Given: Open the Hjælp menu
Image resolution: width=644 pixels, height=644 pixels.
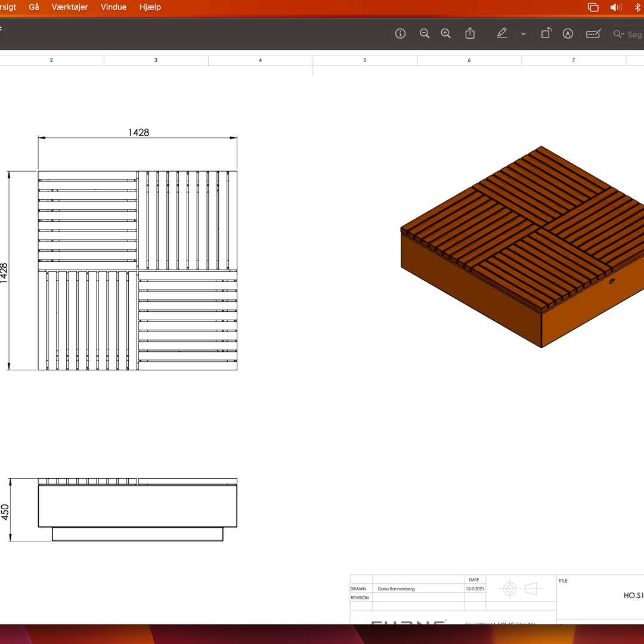Looking at the screenshot, I should click(x=150, y=7).
